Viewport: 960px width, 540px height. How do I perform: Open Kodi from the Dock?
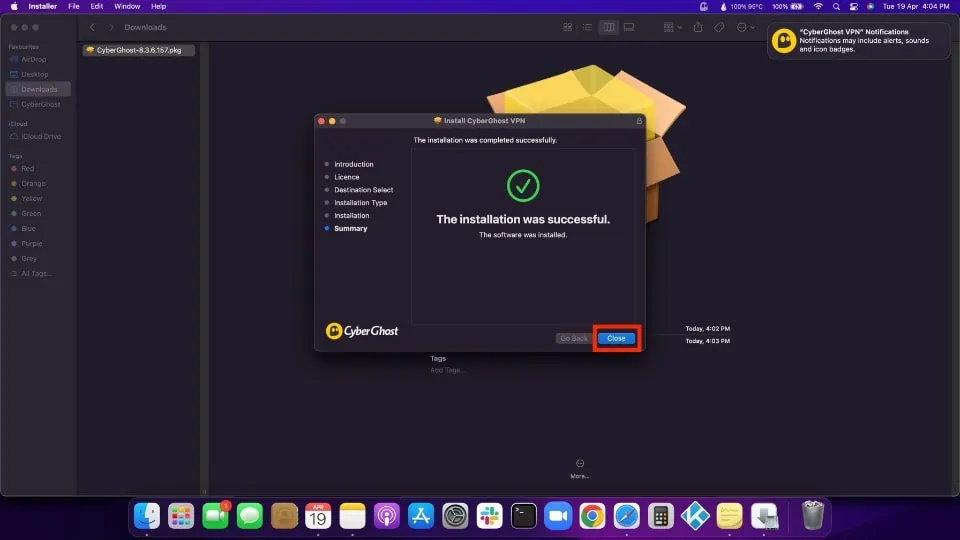click(x=696, y=516)
